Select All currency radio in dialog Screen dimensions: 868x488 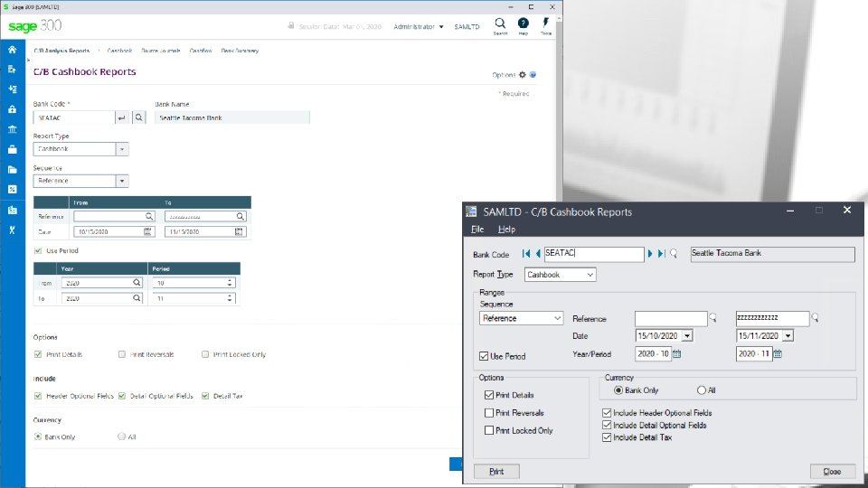(x=702, y=390)
